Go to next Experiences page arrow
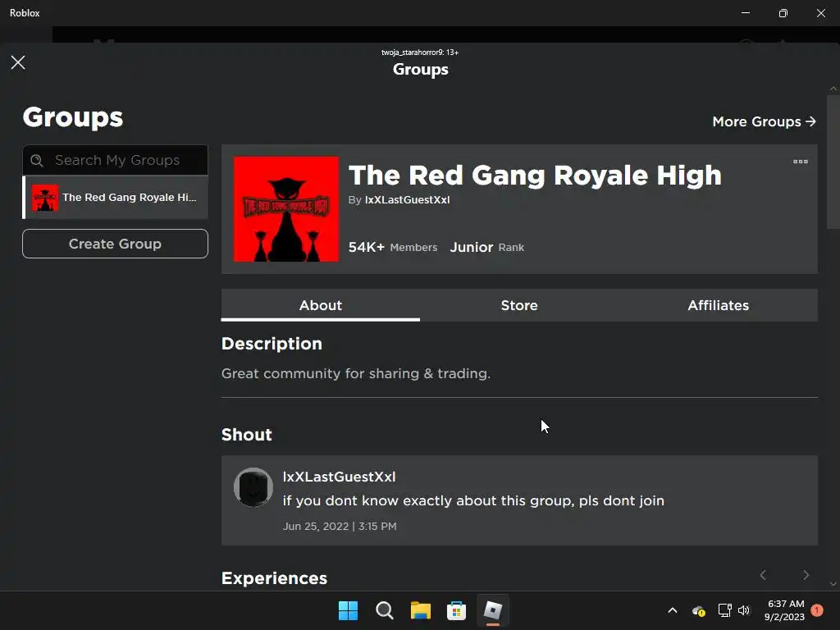The image size is (840, 630). [806, 575]
